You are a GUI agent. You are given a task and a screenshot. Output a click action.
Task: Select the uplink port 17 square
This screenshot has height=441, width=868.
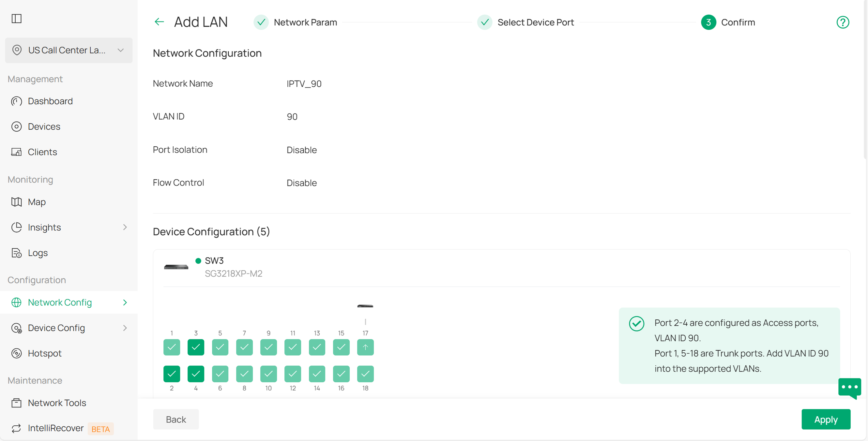pyautogui.click(x=365, y=347)
